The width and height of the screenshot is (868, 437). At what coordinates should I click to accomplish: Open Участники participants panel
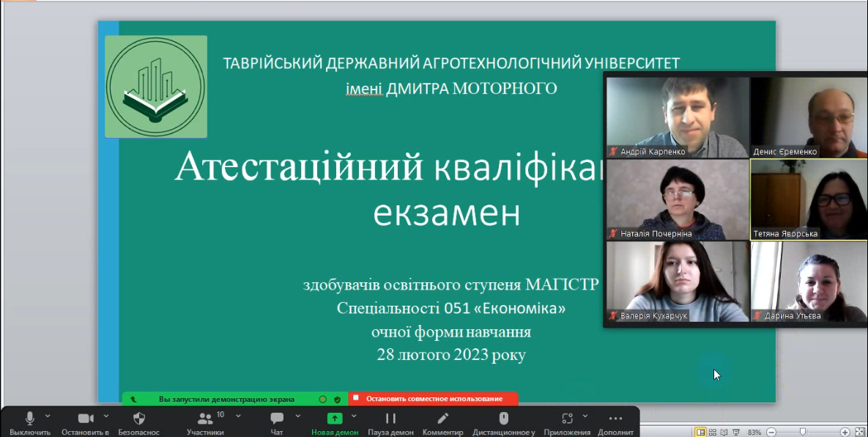coord(205,423)
